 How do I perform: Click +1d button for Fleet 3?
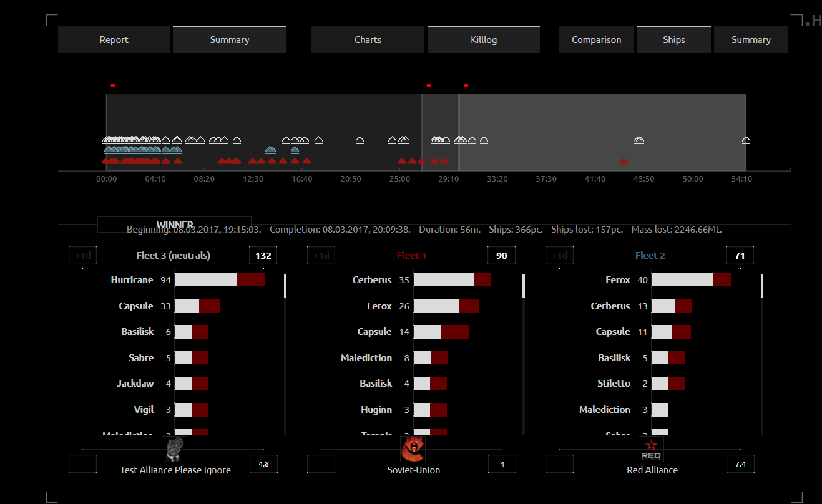[83, 256]
